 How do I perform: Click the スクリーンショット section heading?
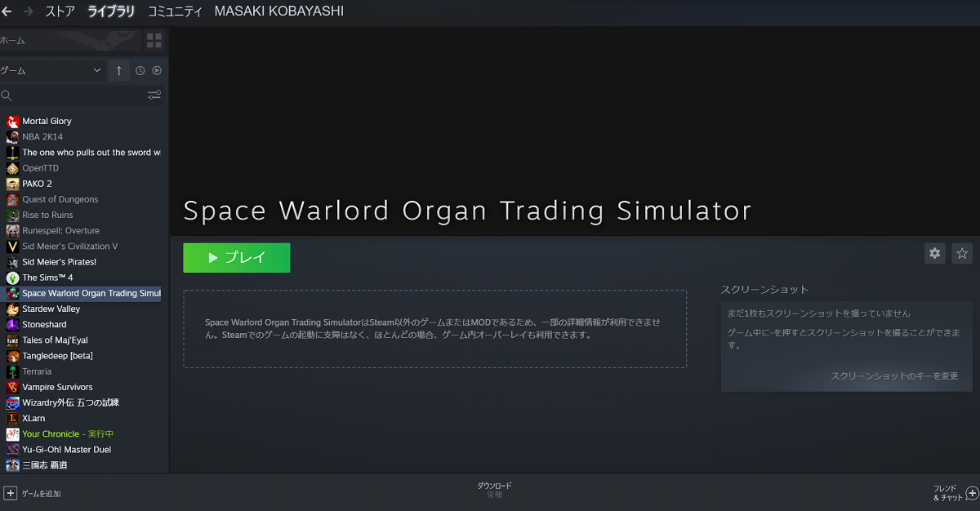point(764,290)
